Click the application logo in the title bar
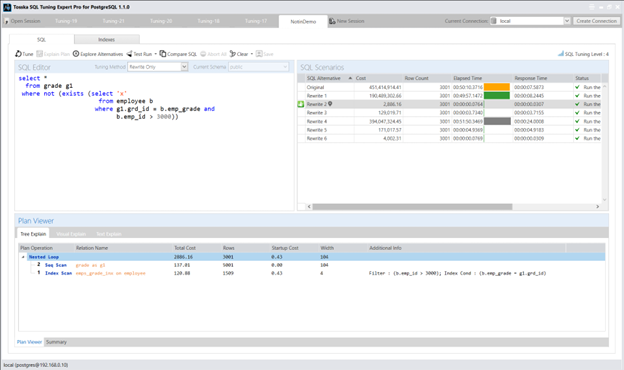 pyautogui.click(x=7, y=7)
